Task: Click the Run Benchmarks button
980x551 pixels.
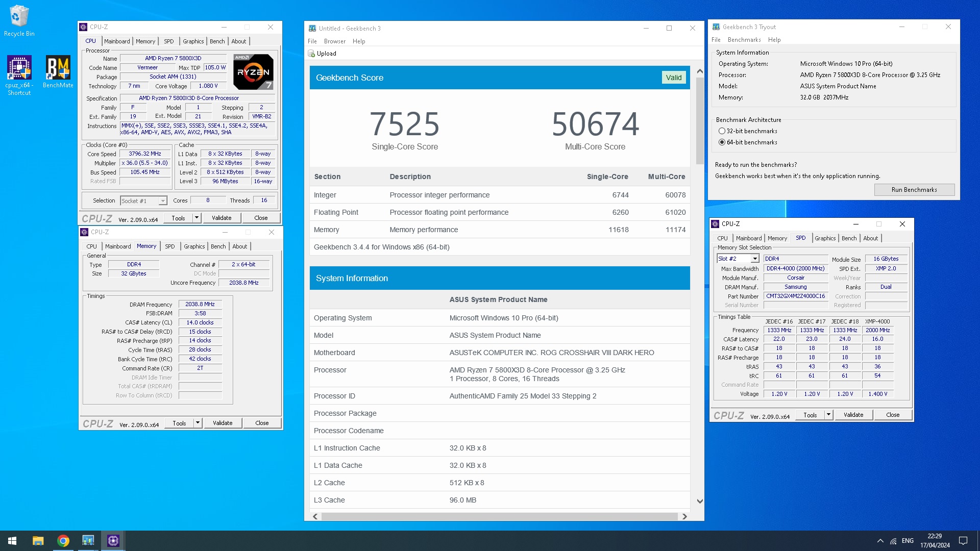Action: (x=914, y=190)
